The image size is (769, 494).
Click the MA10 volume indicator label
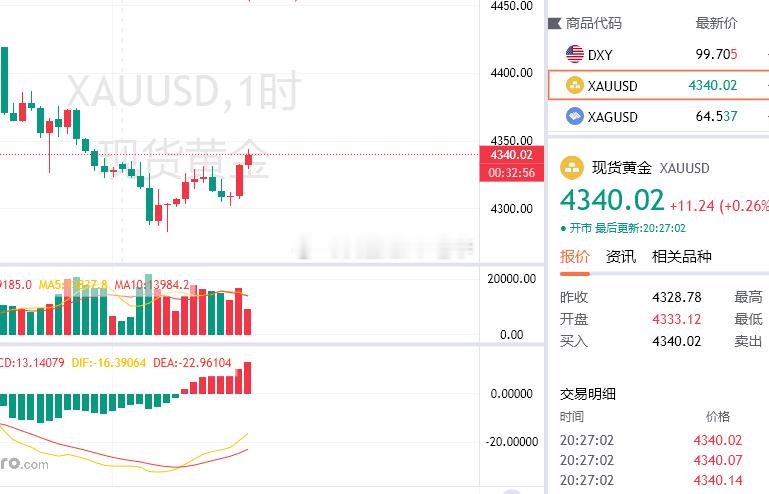click(x=152, y=285)
